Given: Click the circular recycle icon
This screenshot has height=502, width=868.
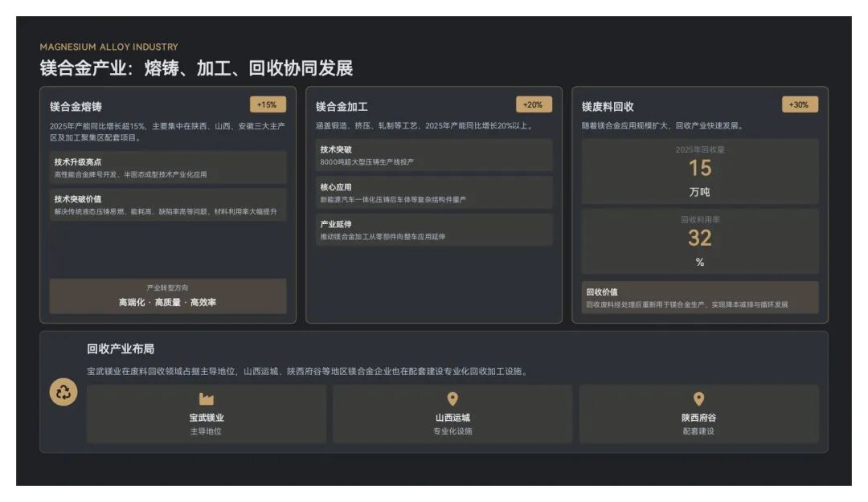Looking at the screenshot, I should (63, 392).
